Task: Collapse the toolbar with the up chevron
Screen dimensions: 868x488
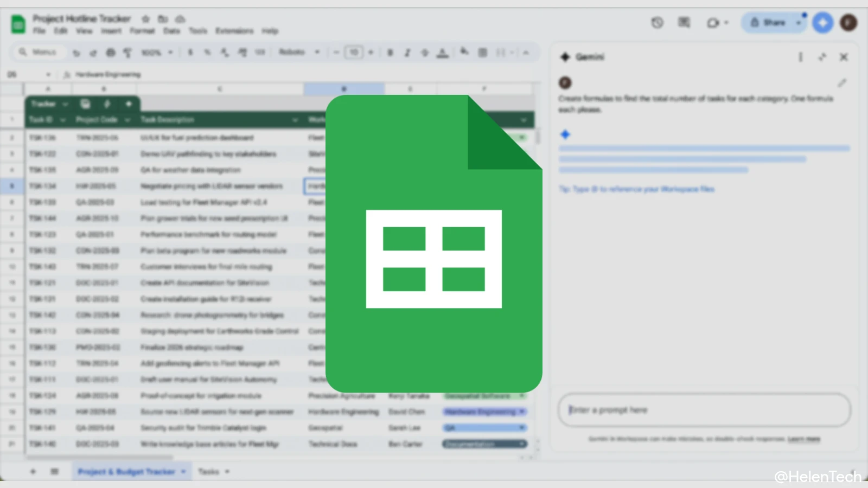Action: coord(526,53)
